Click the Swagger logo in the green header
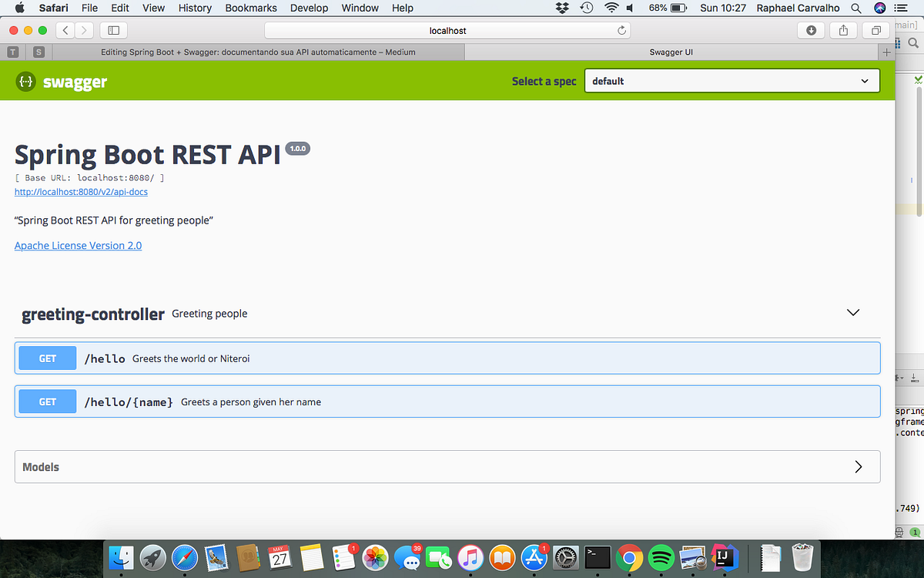 [x=61, y=81]
